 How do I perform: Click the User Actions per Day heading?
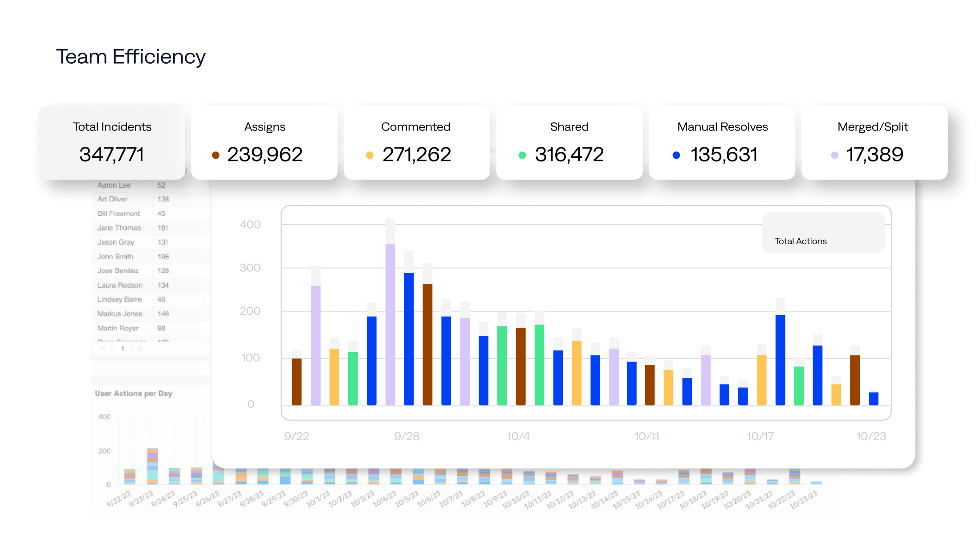pos(134,393)
